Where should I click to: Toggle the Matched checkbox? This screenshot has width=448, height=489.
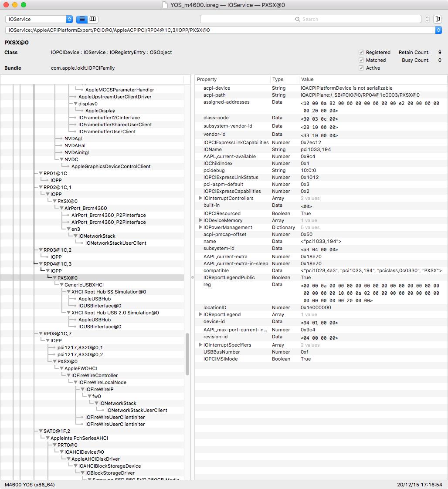pos(361,60)
